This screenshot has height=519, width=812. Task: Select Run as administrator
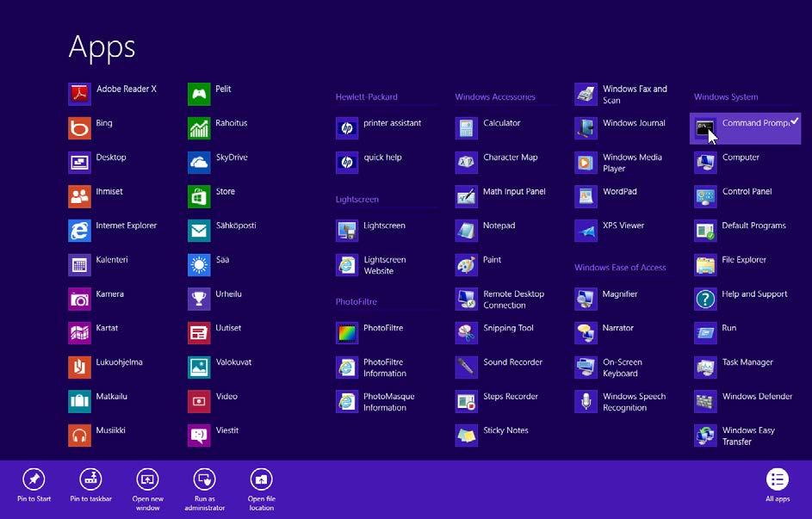[x=205, y=490]
